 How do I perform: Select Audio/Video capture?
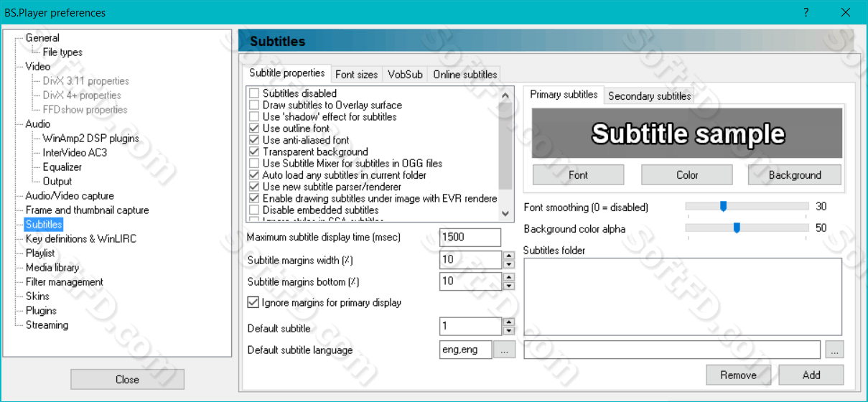pyautogui.click(x=70, y=196)
